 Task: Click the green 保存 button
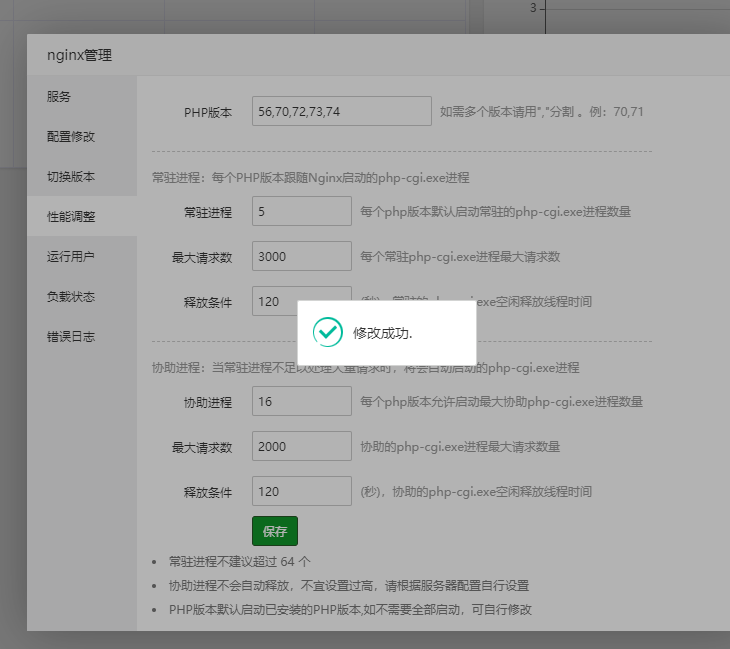click(x=275, y=531)
